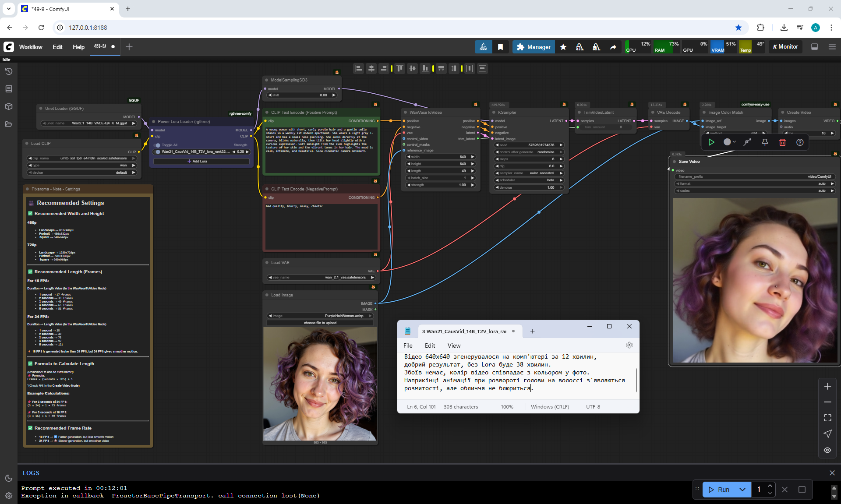The width and height of the screenshot is (841, 504).
Task: Open Notepad's View menu
Action: point(454,345)
